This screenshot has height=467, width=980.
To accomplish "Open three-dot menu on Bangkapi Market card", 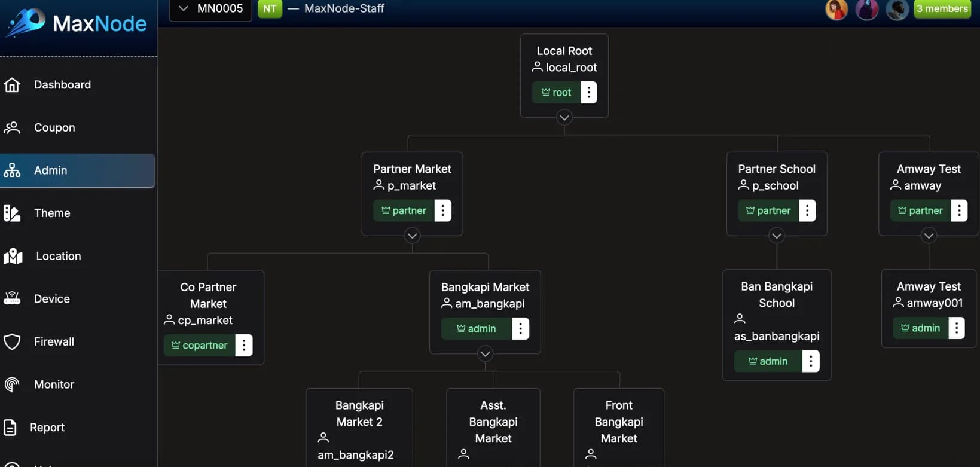I will (x=521, y=328).
